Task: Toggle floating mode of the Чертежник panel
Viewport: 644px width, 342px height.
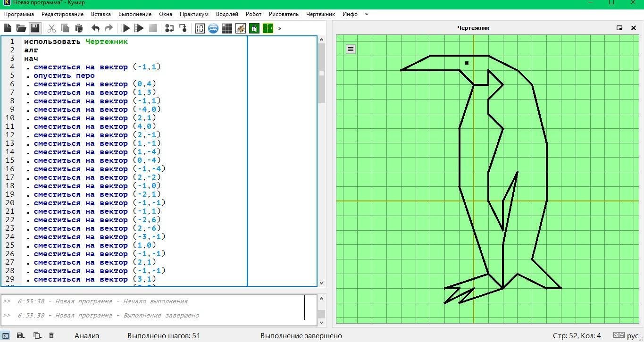Action: pos(619,28)
